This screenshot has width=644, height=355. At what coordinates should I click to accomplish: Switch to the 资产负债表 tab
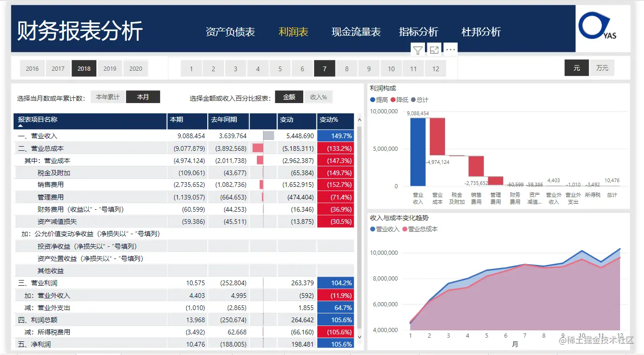230,32
